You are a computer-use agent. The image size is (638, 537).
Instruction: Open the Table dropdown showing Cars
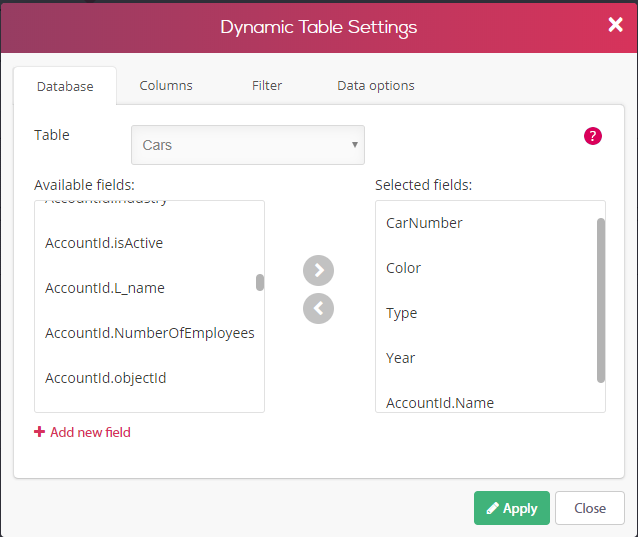tap(248, 145)
